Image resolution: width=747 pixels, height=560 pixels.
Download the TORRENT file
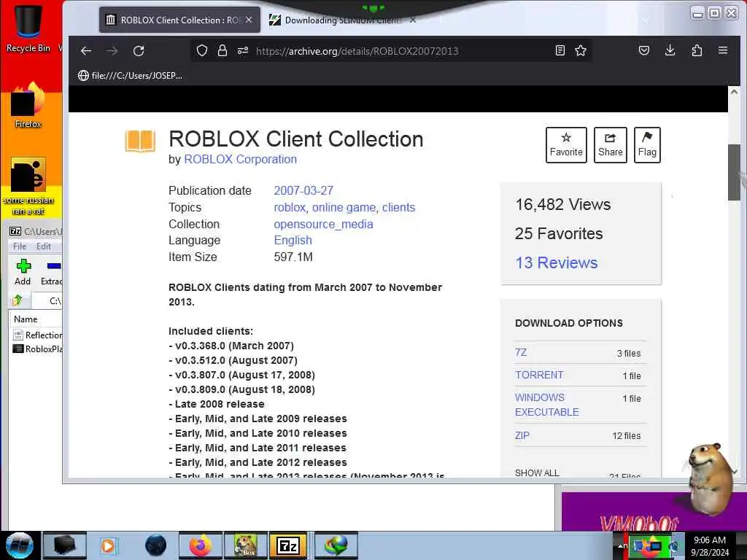(x=539, y=375)
